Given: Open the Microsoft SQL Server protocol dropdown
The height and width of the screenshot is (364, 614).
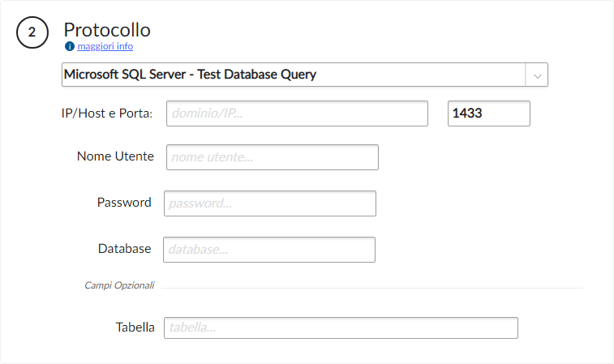Looking at the screenshot, I should pos(294,75).
